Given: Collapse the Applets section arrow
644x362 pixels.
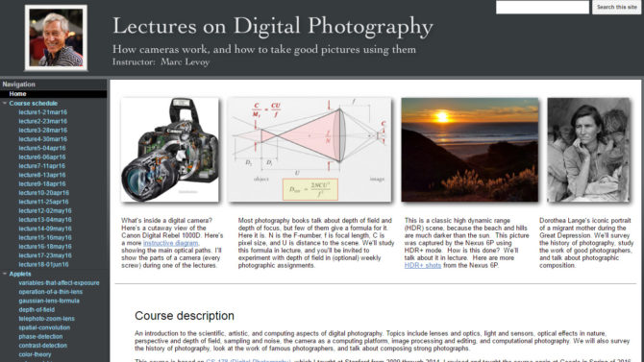Looking at the screenshot, I should point(5,274).
